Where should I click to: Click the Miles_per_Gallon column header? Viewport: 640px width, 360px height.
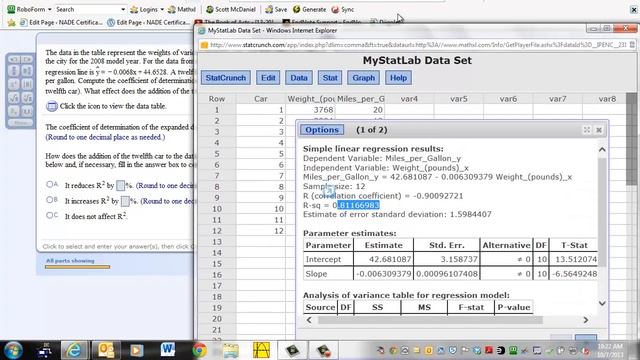pyautogui.click(x=360, y=99)
